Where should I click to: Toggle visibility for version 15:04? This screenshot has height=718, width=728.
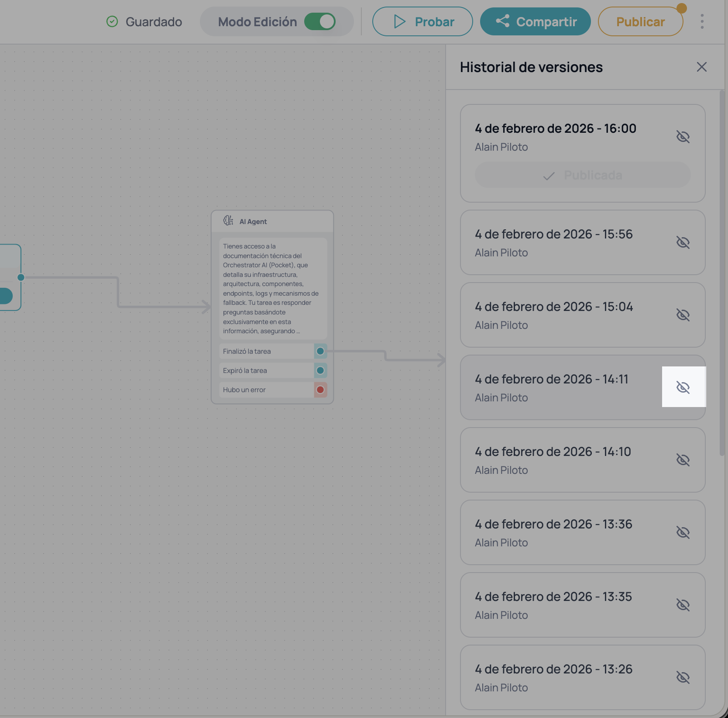(683, 315)
